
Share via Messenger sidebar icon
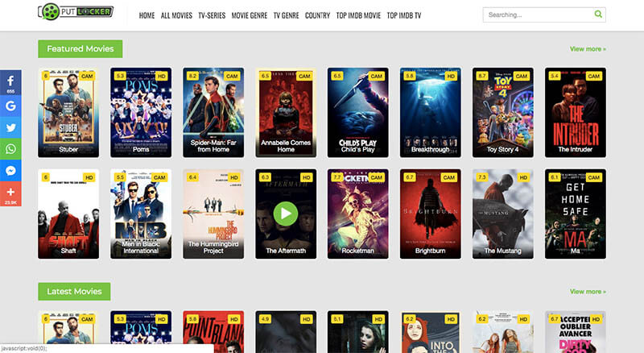pos(10,170)
